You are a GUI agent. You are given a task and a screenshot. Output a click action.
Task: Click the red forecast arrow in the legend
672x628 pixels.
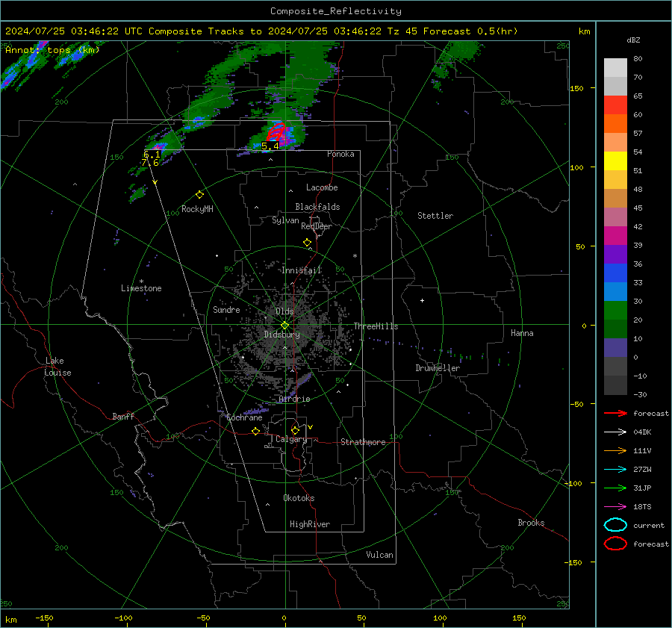[615, 413]
